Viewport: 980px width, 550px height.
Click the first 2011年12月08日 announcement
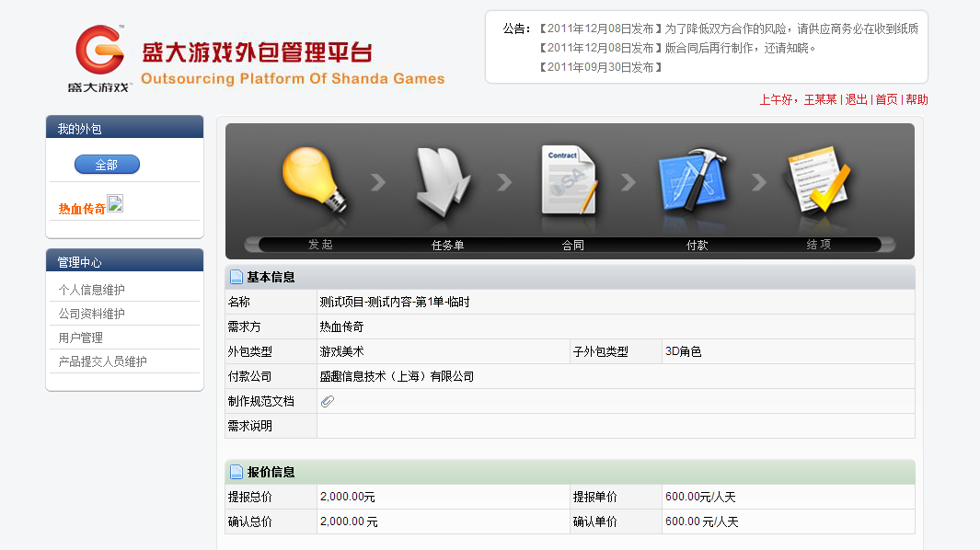(729, 29)
